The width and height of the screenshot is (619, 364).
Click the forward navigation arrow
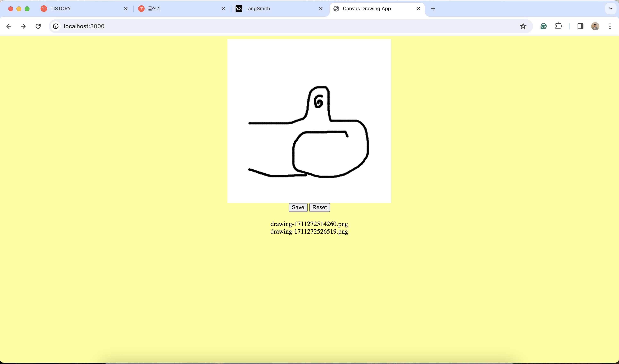tap(23, 26)
